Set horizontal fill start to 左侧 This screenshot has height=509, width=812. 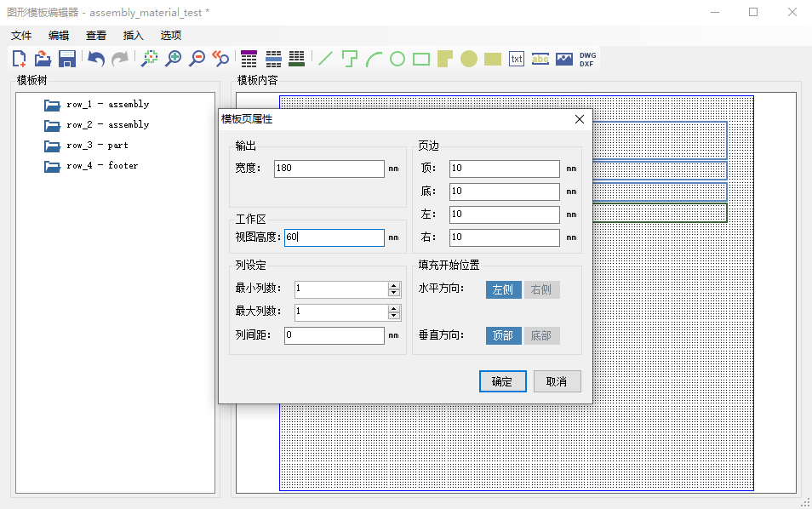click(x=503, y=289)
